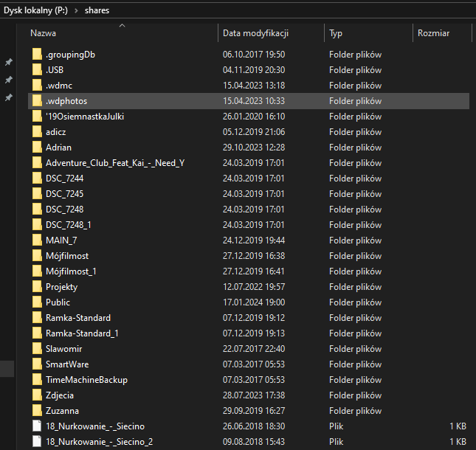This screenshot has height=450, width=476.
Task: Click Folder plików type of Zuzanna row
Action: 355,411
